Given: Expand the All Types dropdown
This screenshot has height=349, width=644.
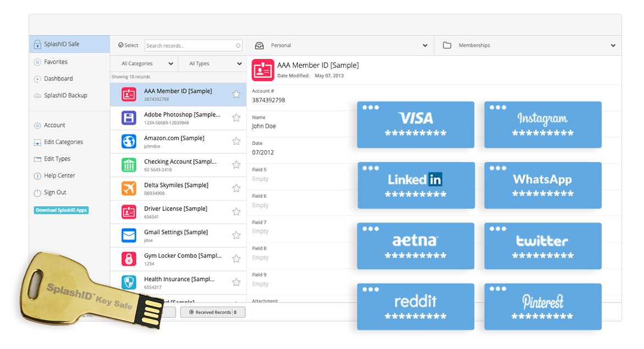Looking at the screenshot, I should (x=212, y=64).
